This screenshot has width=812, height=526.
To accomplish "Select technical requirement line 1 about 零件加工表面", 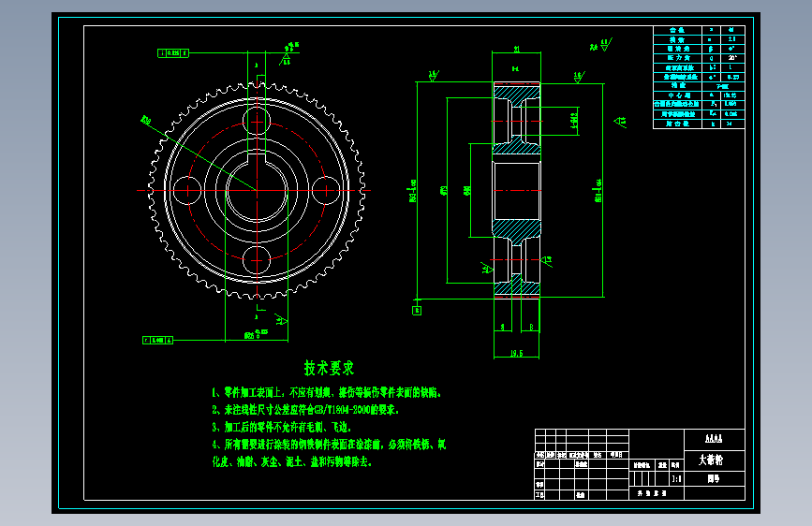I will point(326,392).
